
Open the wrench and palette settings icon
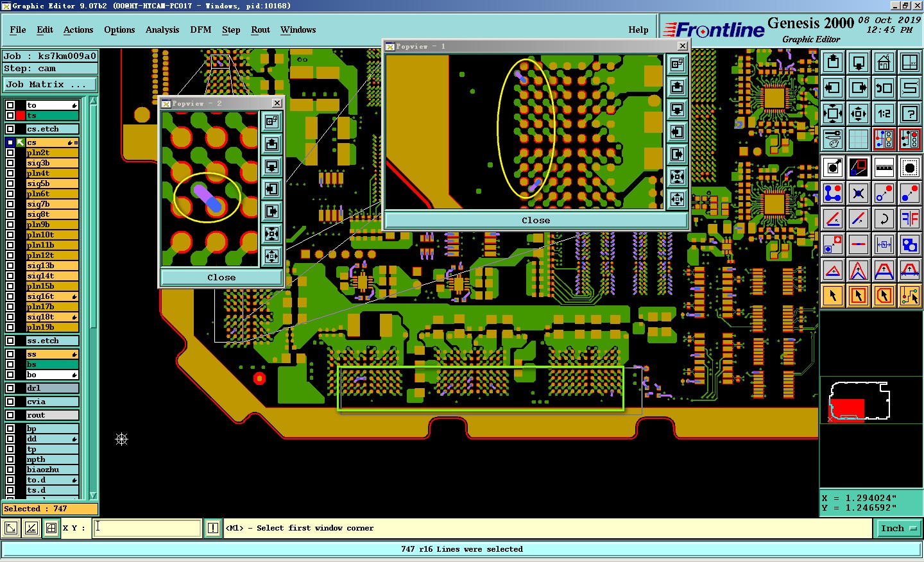click(x=833, y=139)
